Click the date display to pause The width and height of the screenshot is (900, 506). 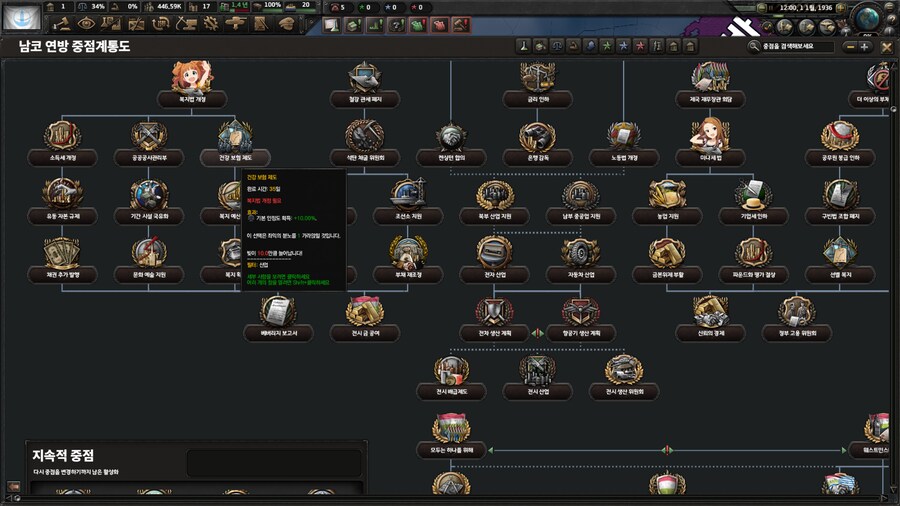click(x=799, y=7)
